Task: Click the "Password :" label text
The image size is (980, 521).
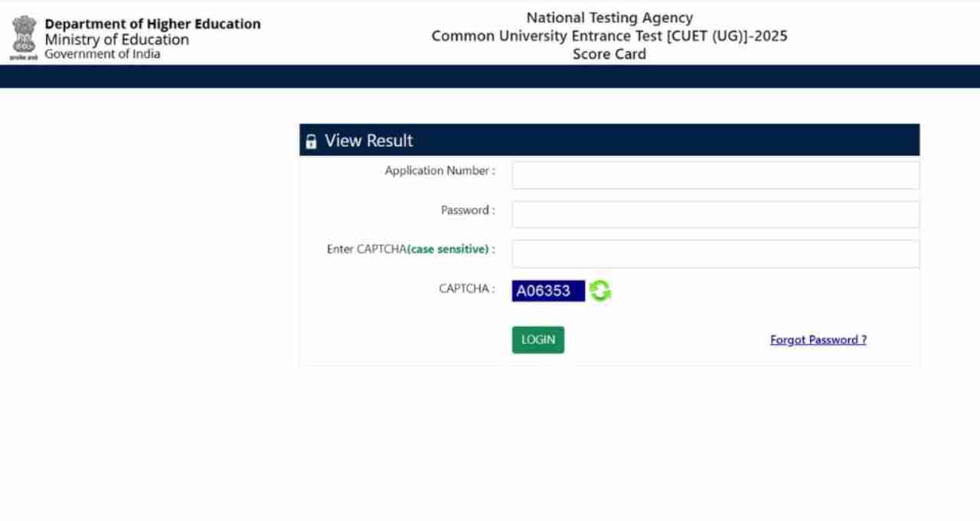Action: tap(468, 210)
